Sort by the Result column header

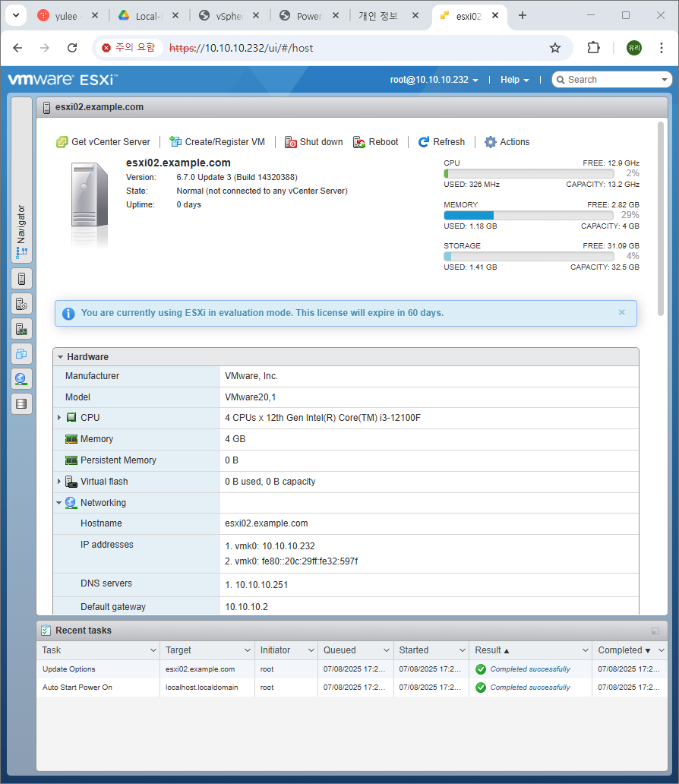coord(530,650)
